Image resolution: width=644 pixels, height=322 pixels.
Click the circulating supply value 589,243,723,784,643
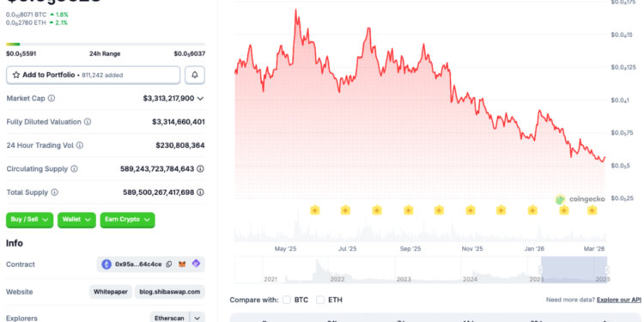(157, 169)
